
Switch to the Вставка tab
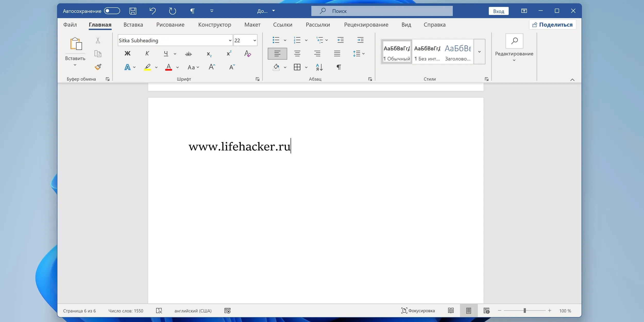[133, 25]
